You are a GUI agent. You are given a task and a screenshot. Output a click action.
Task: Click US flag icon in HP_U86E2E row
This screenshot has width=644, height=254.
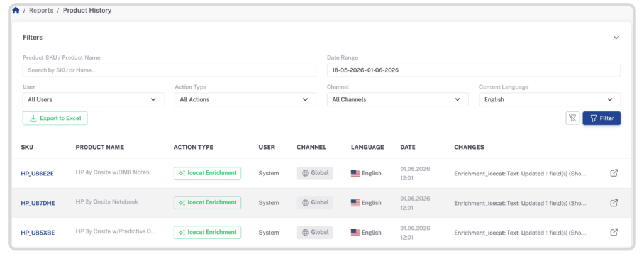coord(355,173)
